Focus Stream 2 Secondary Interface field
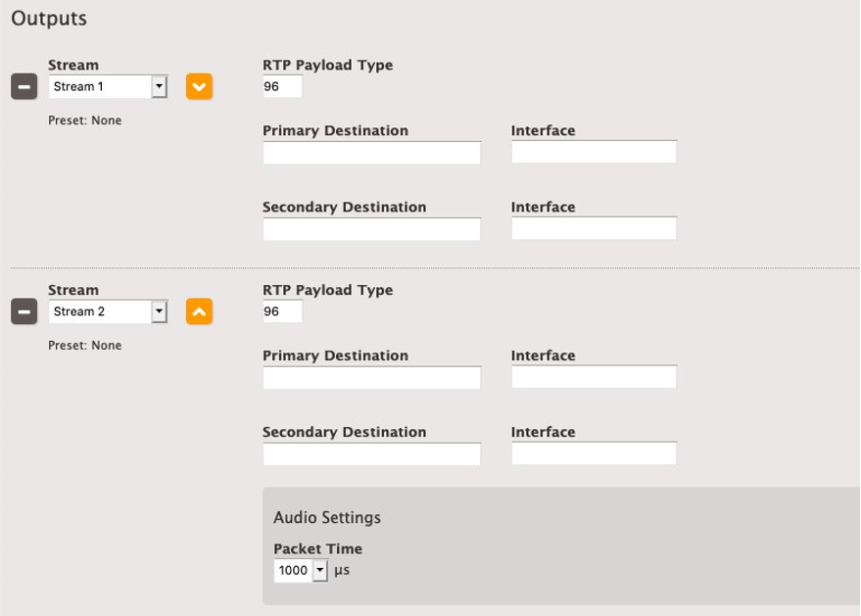The image size is (861, 616). coord(594,454)
